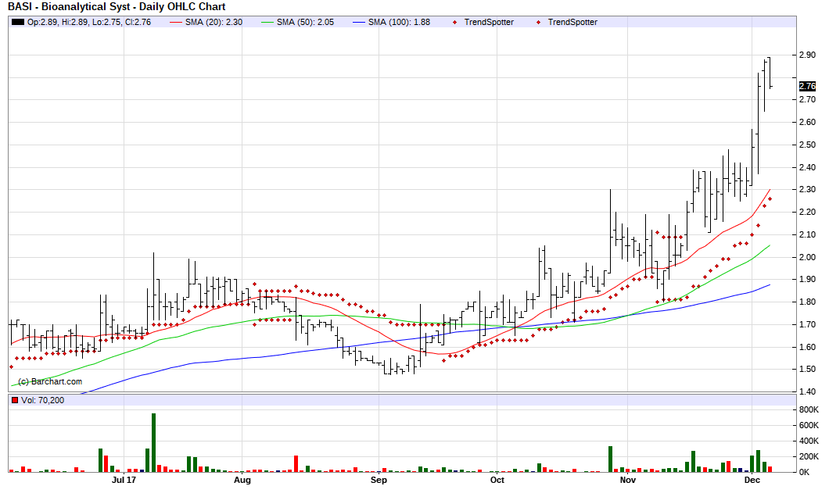Click the red Vol legend swatch

(15, 400)
